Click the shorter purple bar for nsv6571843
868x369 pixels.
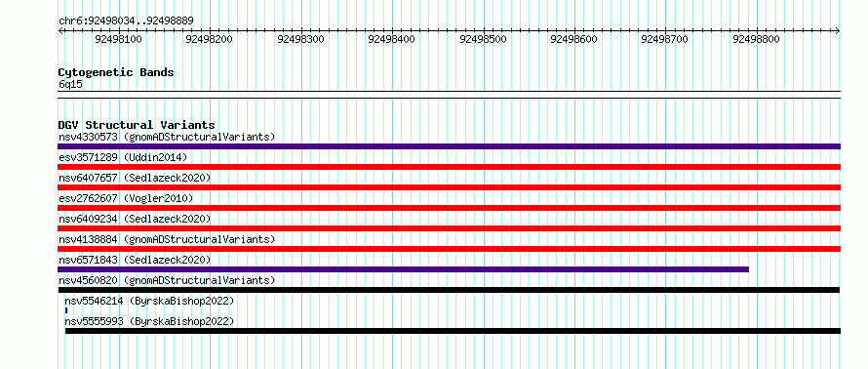pos(404,269)
